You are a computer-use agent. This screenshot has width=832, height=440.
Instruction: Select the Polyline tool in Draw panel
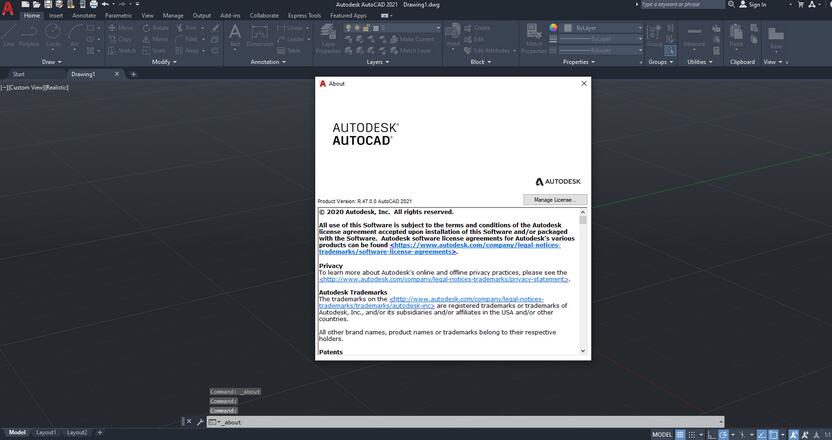[x=29, y=36]
